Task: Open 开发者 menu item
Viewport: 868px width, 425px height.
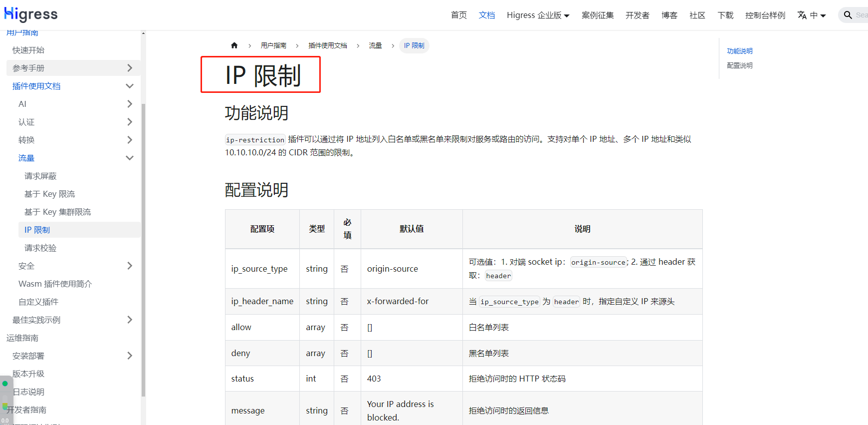Action: point(638,15)
